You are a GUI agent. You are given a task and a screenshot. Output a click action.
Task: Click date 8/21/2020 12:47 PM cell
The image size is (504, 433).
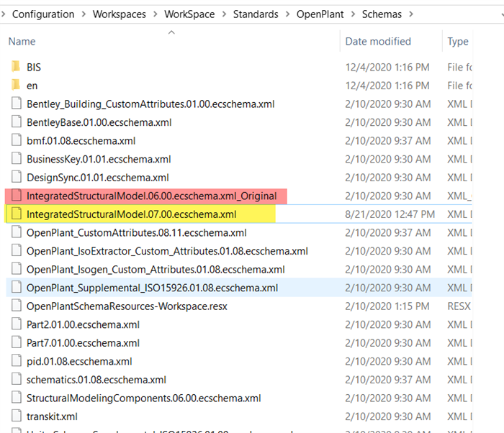pos(390,214)
